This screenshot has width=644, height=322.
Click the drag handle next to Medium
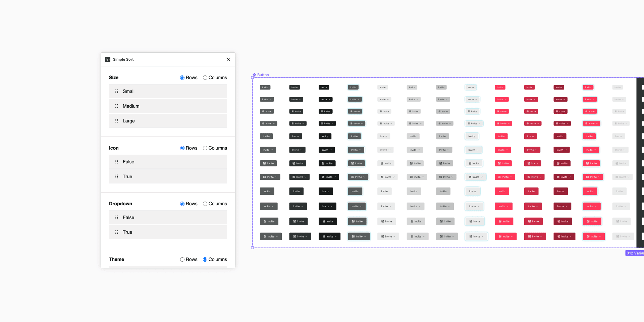click(117, 106)
